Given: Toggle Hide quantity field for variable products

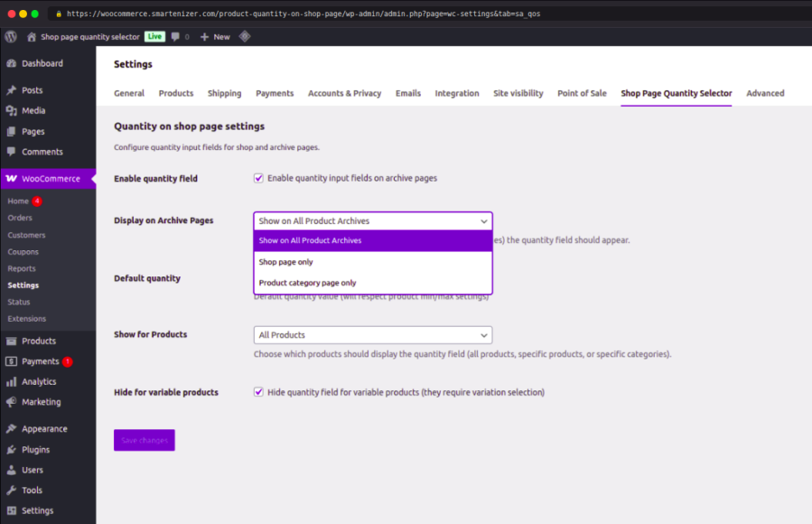Looking at the screenshot, I should [x=258, y=392].
